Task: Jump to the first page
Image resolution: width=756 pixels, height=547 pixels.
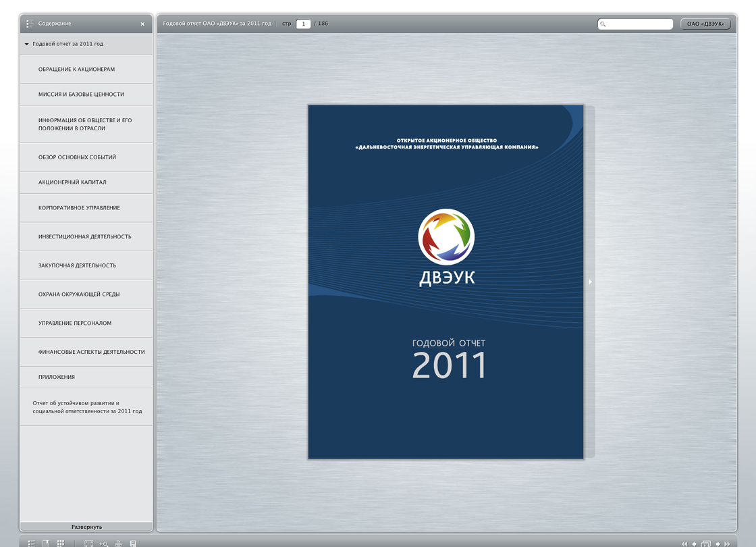Action: point(684,544)
